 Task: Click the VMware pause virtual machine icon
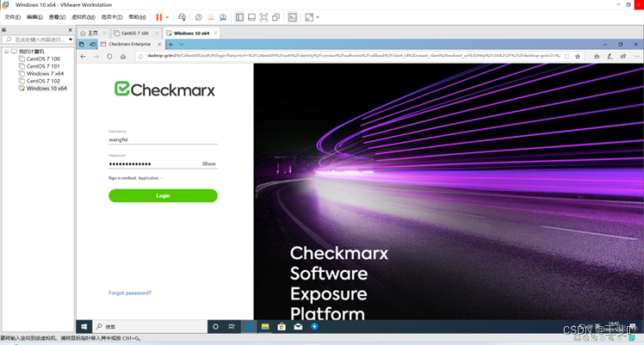159,17
